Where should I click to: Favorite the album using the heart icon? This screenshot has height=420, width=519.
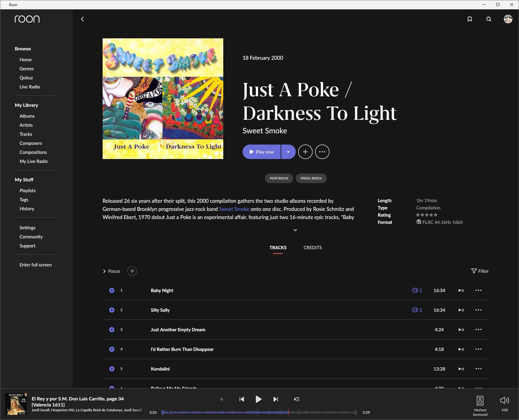click(x=132, y=271)
